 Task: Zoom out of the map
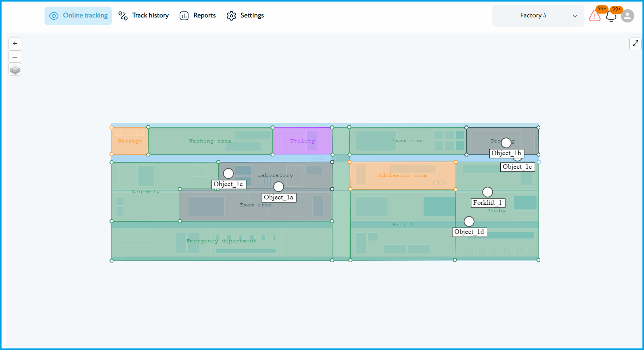tap(15, 57)
